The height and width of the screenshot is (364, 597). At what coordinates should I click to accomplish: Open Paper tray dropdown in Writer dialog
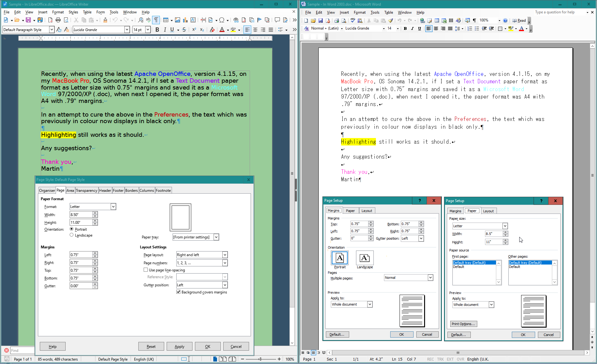click(216, 237)
